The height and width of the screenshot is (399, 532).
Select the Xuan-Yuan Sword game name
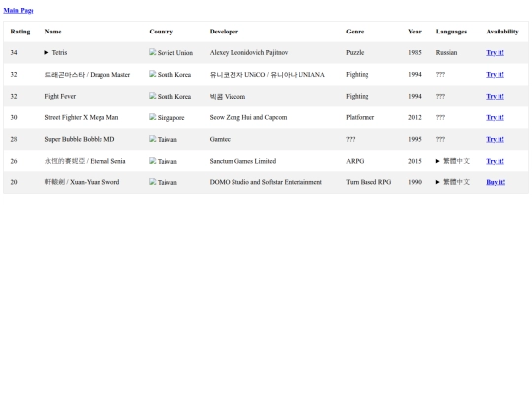tap(82, 182)
